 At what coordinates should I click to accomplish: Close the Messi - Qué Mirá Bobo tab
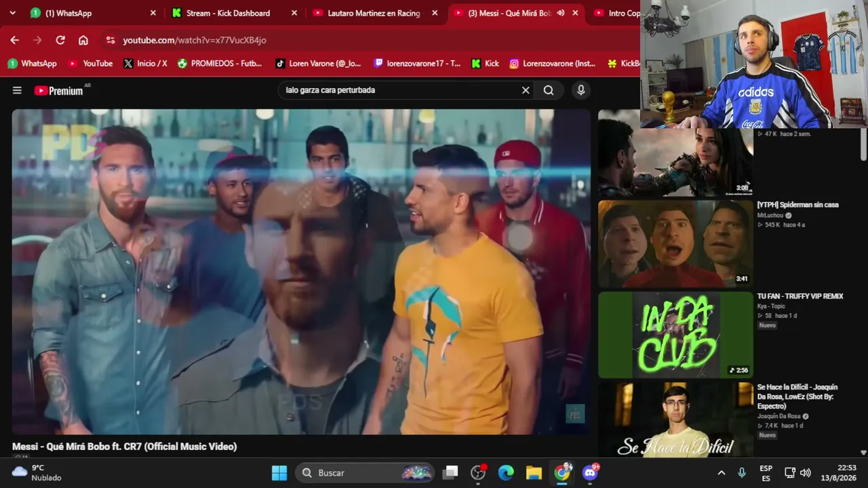pos(576,13)
